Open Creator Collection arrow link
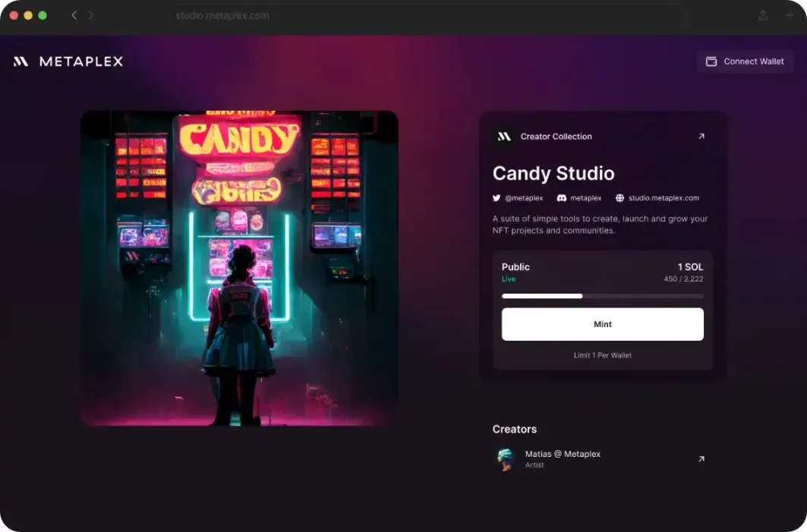807x532 pixels. coord(701,137)
